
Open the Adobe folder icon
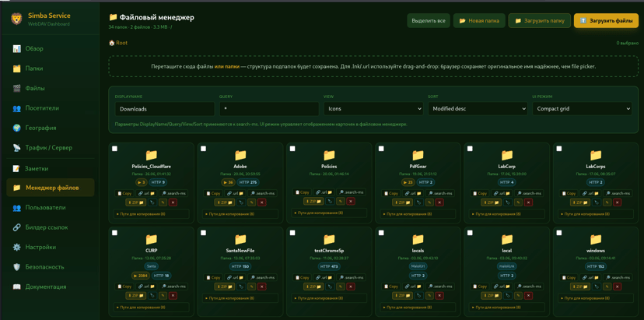coord(240,155)
